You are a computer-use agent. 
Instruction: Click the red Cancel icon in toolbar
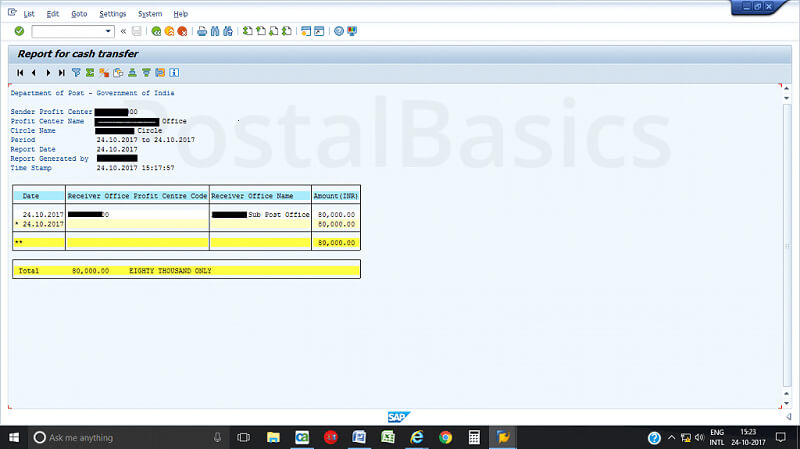pyautogui.click(x=182, y=31)
